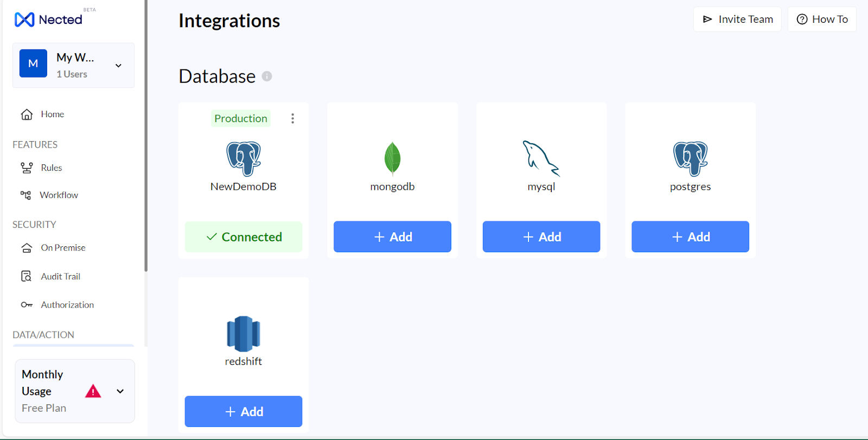Screen dimensions: 868x440
Task: Click the Monthly Usage heading
Action: [x=42, y=382]
